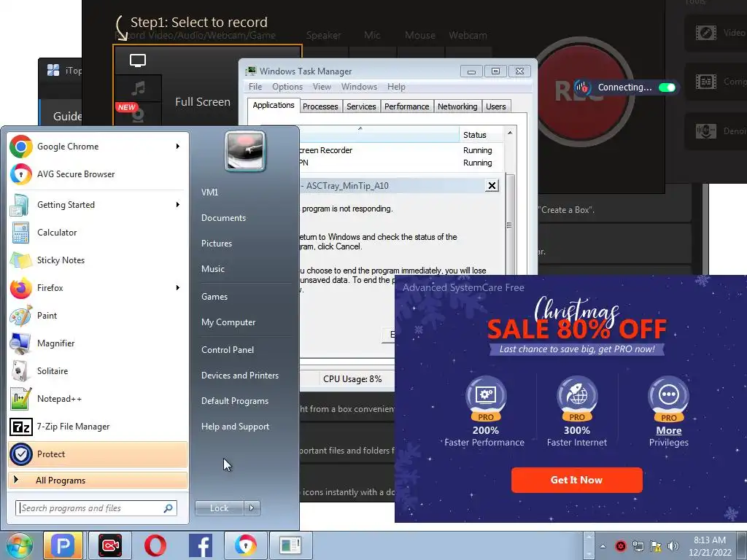Open the Calculator app
Screen dimensions: 747x560
[x=98, y=233]
